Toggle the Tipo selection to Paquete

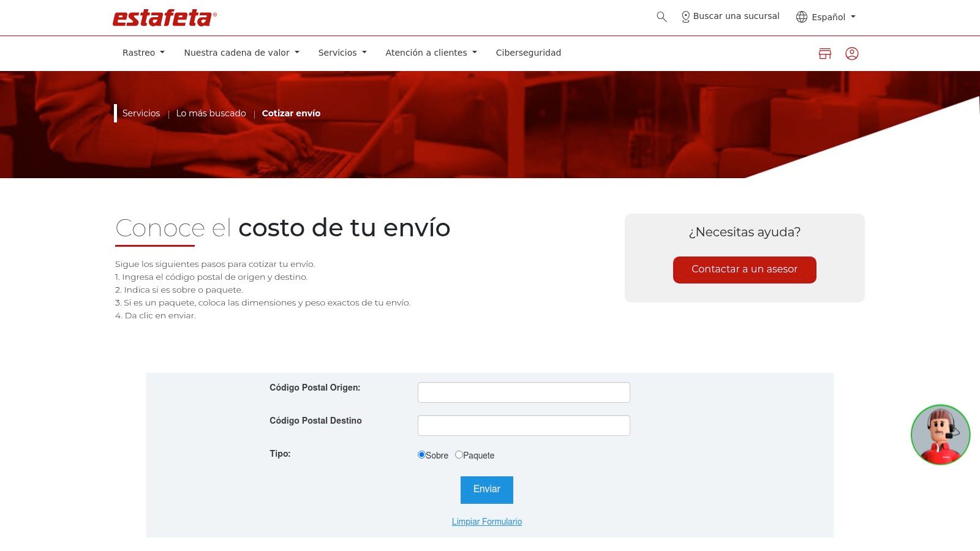point(459,454)
